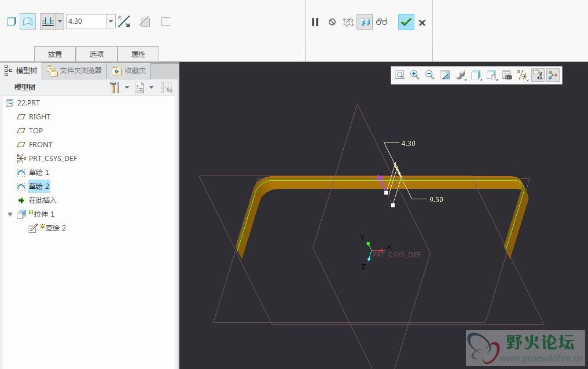Click the no-preview circle-slash icon

[332, 22]
